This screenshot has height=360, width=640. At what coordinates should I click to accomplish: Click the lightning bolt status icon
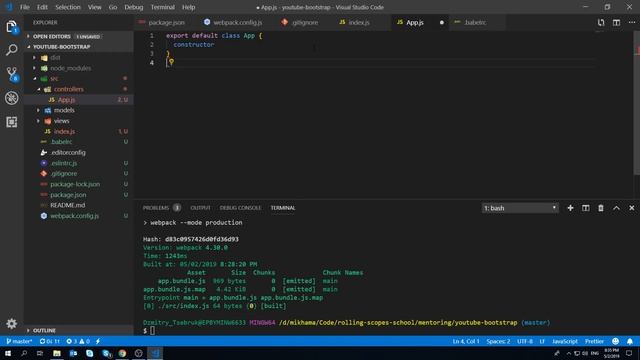pyautogui.click(x=98, y=341)
